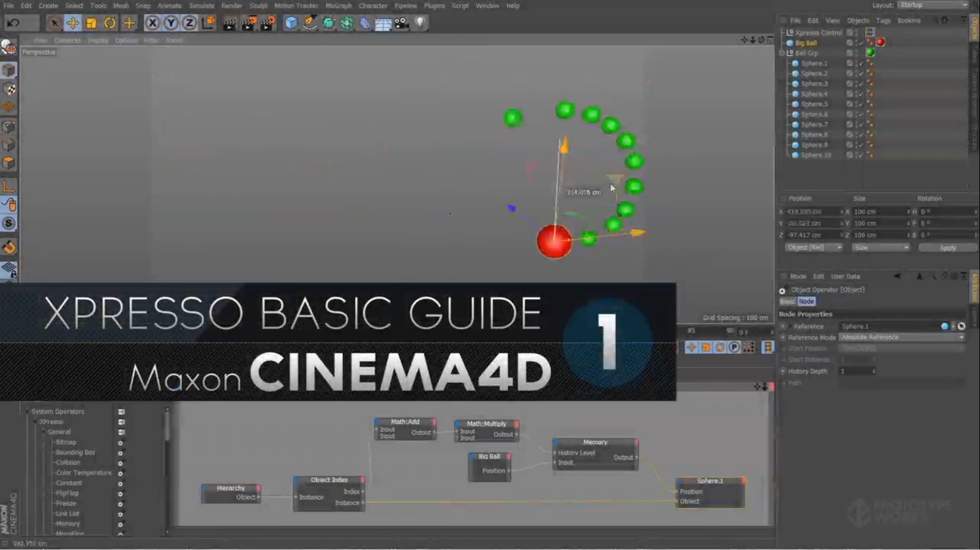Viewport: 980px width, 550px height.
Task: Click the green material tag on Ball Grp
Action: pos(870,53)
